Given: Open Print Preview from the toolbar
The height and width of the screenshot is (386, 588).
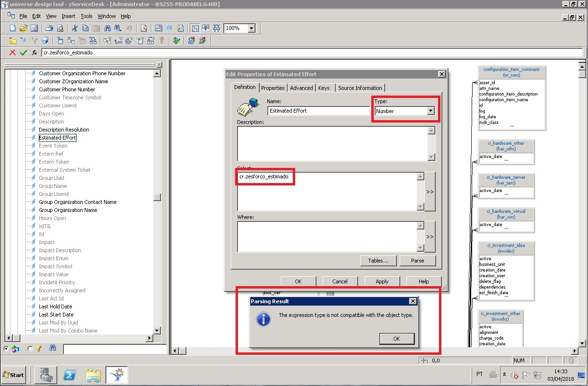Looking at the screenshot, I should (60, 28).
